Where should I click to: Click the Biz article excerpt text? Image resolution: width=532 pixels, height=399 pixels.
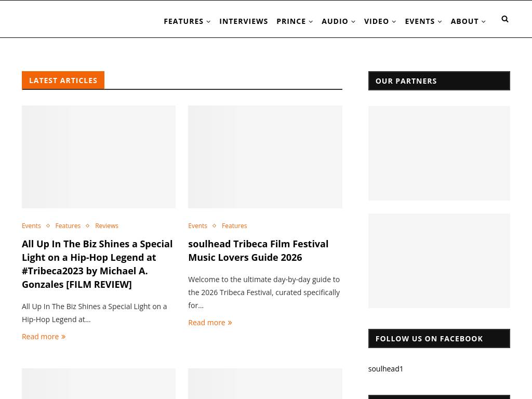click(95, 313)
